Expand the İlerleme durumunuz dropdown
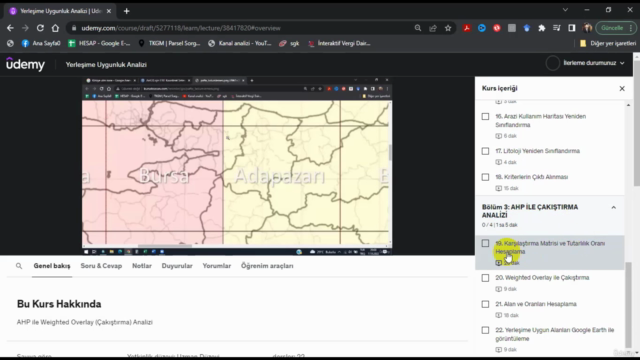The image size is (640, 360). 594,63
